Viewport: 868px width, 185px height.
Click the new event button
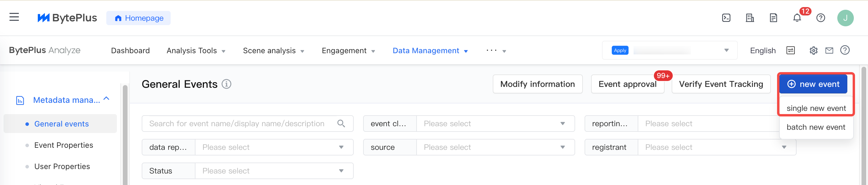click(x=813, y=84)
